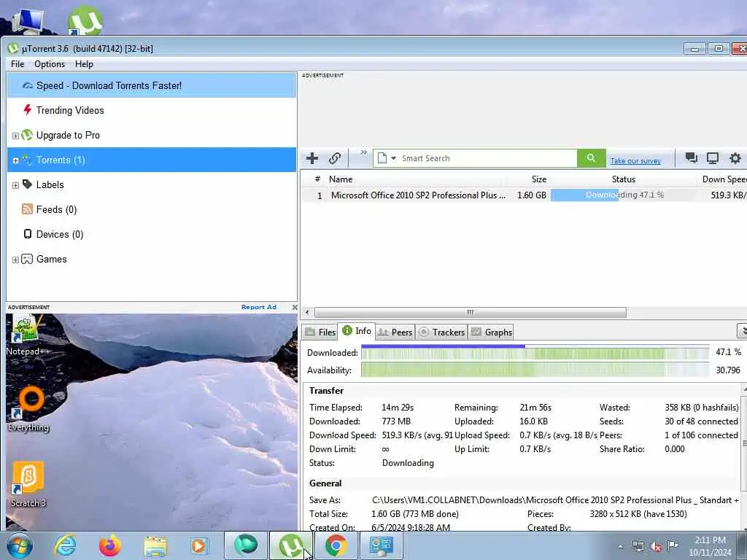Switch to the Info tab
The height and width of the screenshot is (560, 747).
(x=357, y=331)
